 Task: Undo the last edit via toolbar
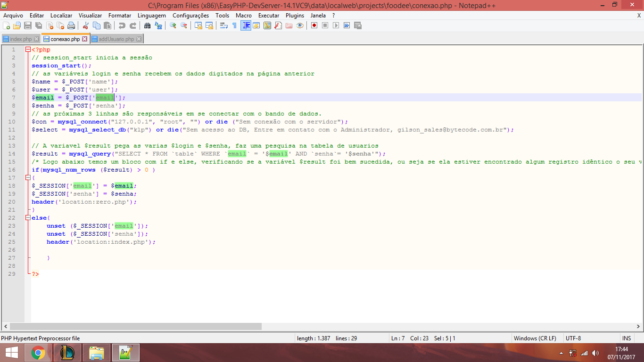(122, 25)
